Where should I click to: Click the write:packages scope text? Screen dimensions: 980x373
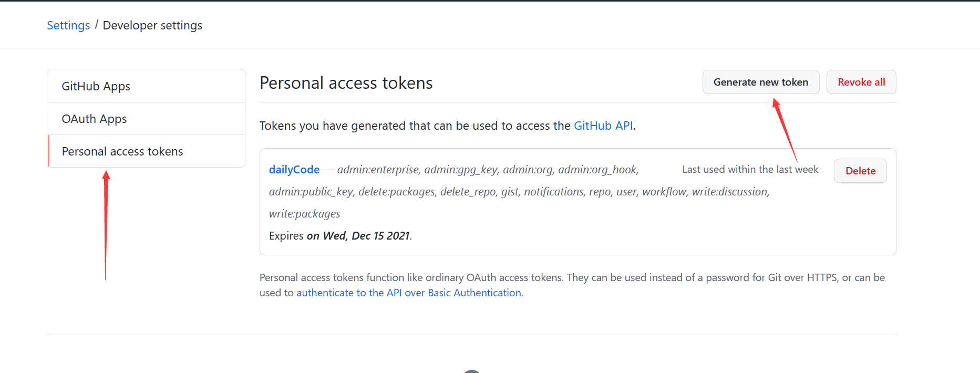coord(304,214)
